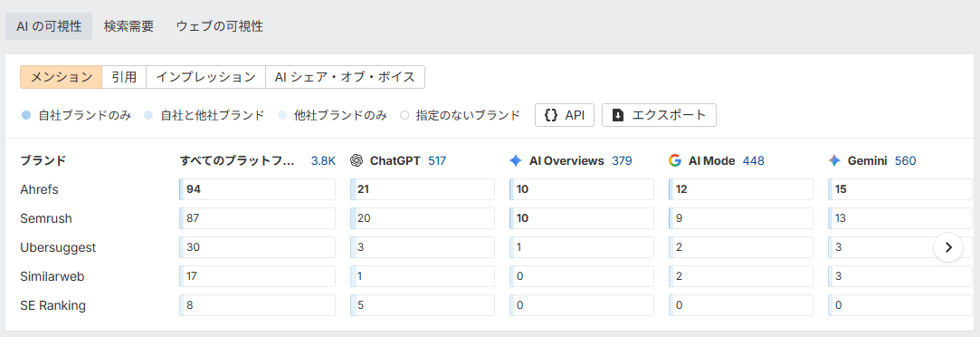Click the Ahrefs all-platforms bar showing 94
The width and height of the screenshot is (980, 337).
coord(257,189)
